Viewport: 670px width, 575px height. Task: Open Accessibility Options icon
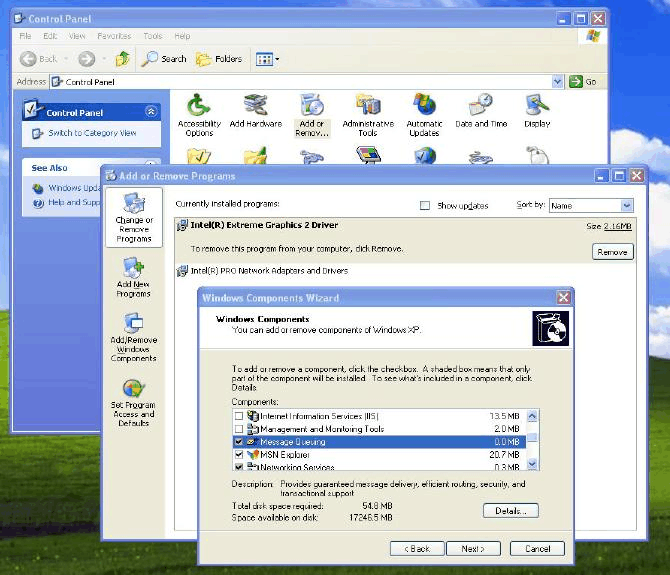(199, 114)
